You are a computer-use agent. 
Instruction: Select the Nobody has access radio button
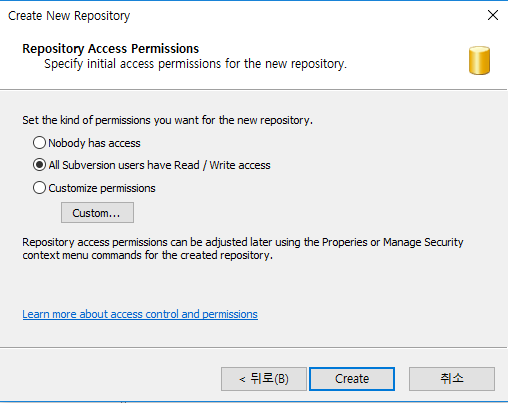tap(39, 143)
